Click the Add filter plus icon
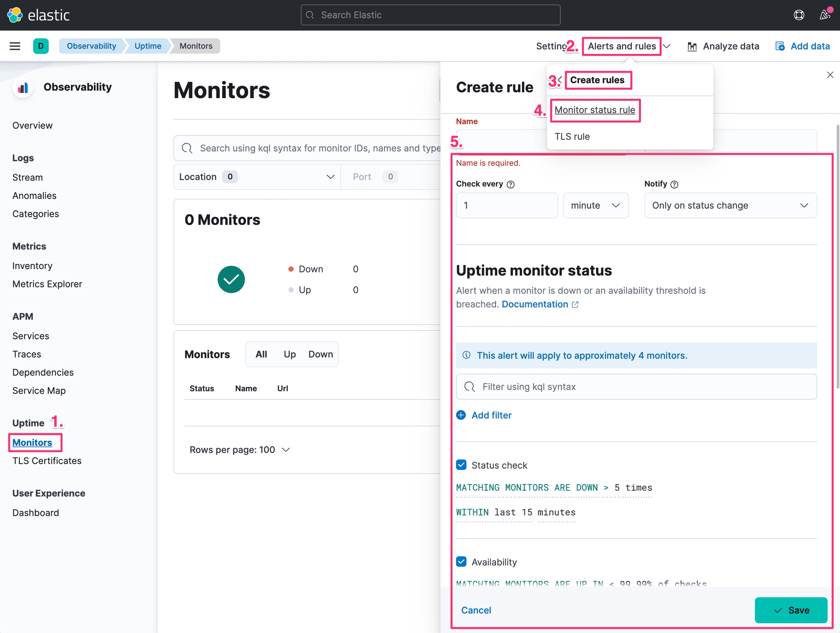This screenshot has height=633, width=840. (x=461, y=415)
